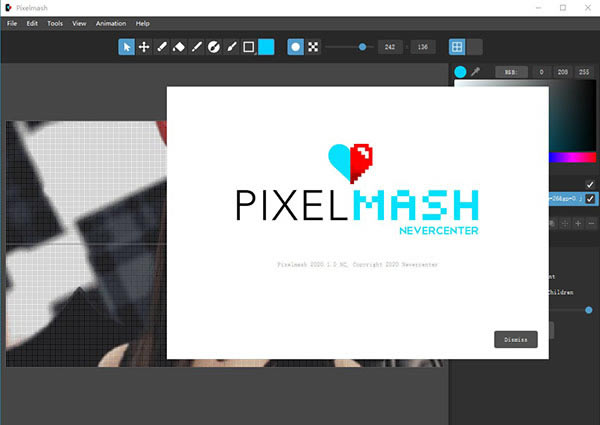Select the line tool
The height and width of the screenshot is (425, 600).
coord(196,47)
